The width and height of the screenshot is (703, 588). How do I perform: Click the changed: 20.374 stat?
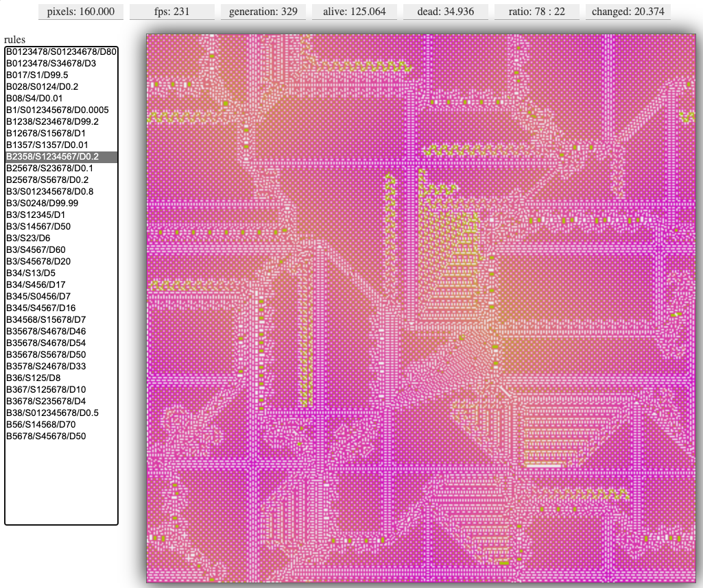coord(628,12)
